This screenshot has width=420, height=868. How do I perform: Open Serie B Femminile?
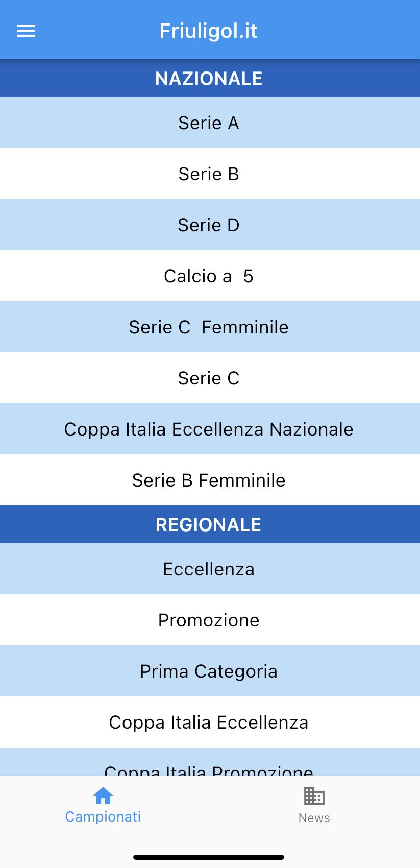click(x=210, y=480)
